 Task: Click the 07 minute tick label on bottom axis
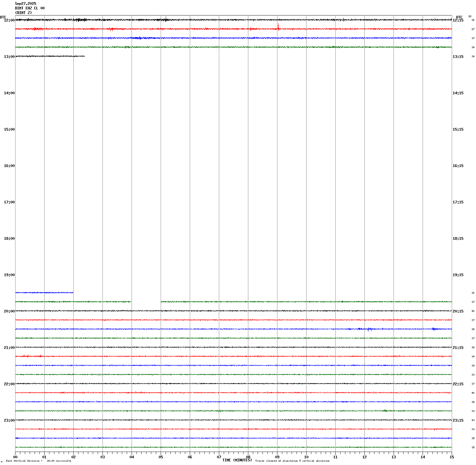219,457
